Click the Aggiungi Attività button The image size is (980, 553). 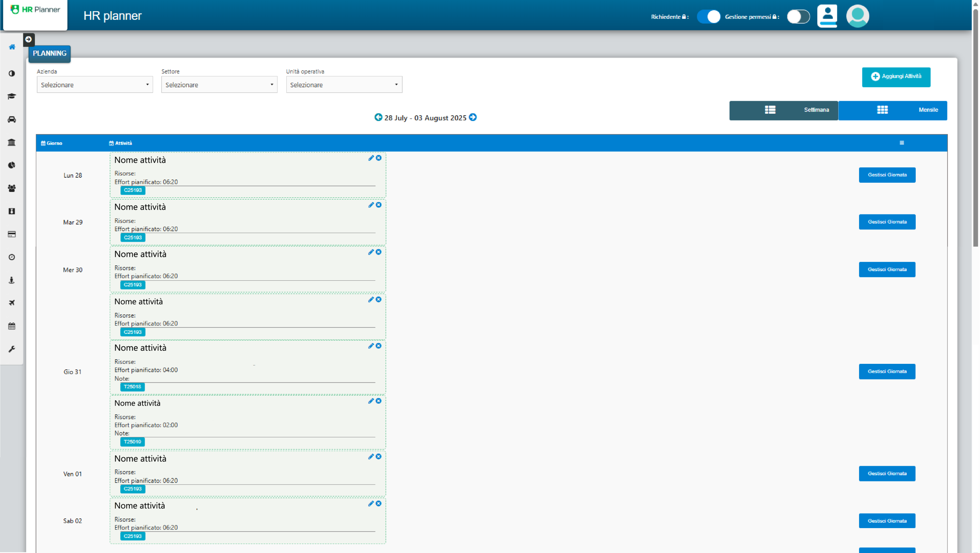click(896, 77)
